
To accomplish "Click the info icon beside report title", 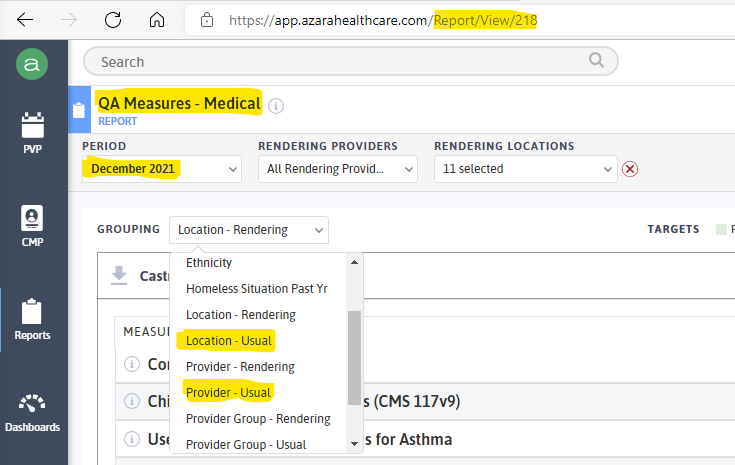I will [x=276, y=105].
